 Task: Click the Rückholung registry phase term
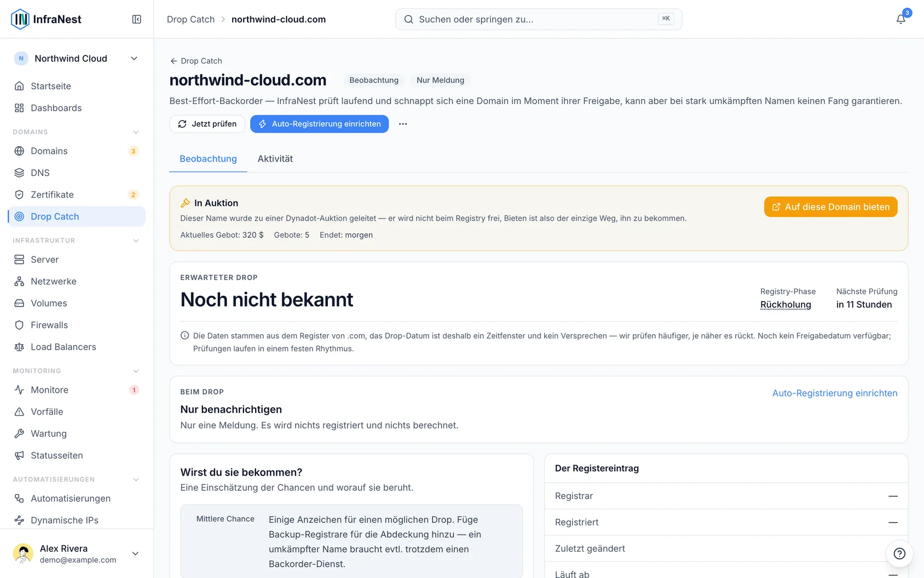coord(786,305)
